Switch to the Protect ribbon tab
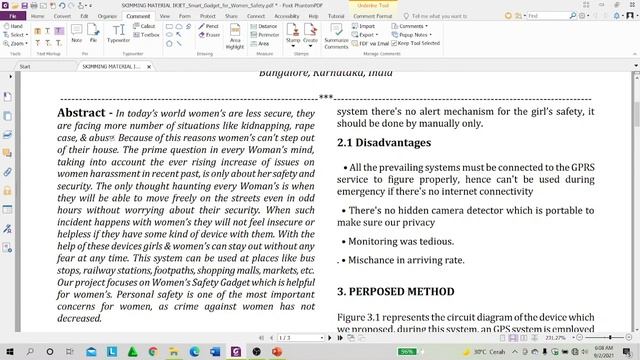The image size is (640, 360). tap(208, 16)
